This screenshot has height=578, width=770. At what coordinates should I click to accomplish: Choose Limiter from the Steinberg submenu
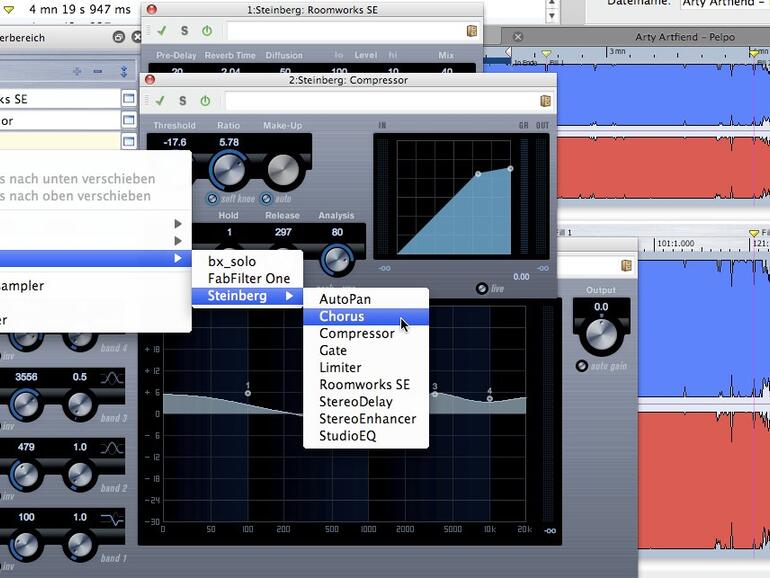366,367
